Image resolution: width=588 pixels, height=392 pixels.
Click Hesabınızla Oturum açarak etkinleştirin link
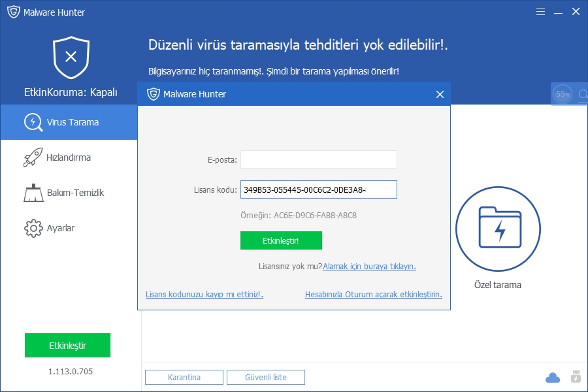pyautogui.click(x=372, y=294)
